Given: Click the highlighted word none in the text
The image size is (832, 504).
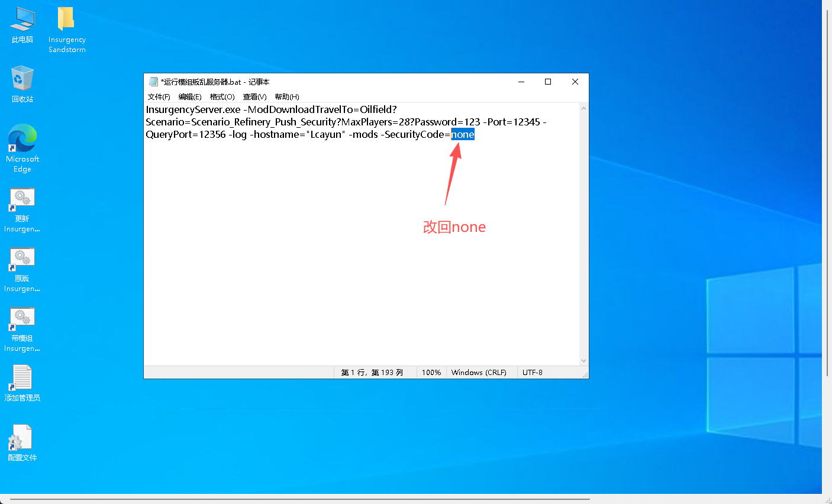Looking at the screenshot, I should [463, 135].
